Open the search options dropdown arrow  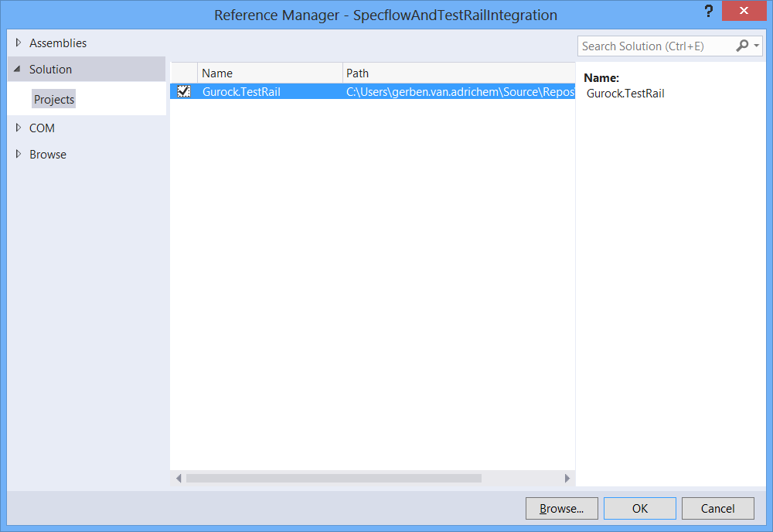click(756, 46)
